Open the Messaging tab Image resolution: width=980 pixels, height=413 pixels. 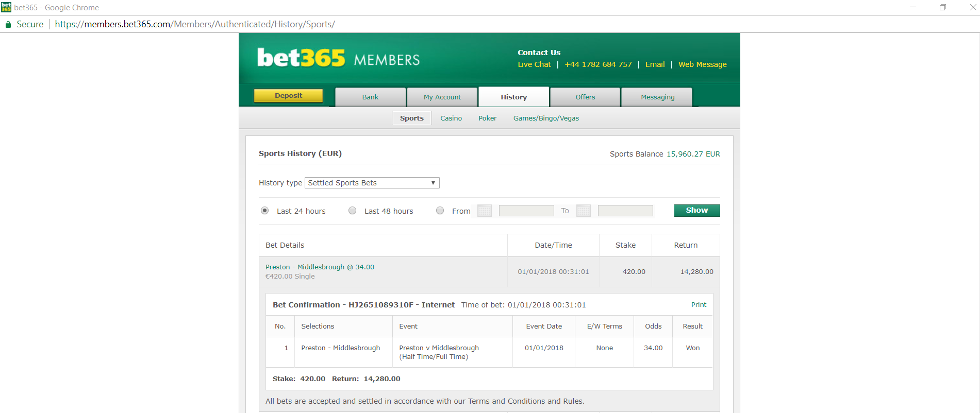click(657, 97)
